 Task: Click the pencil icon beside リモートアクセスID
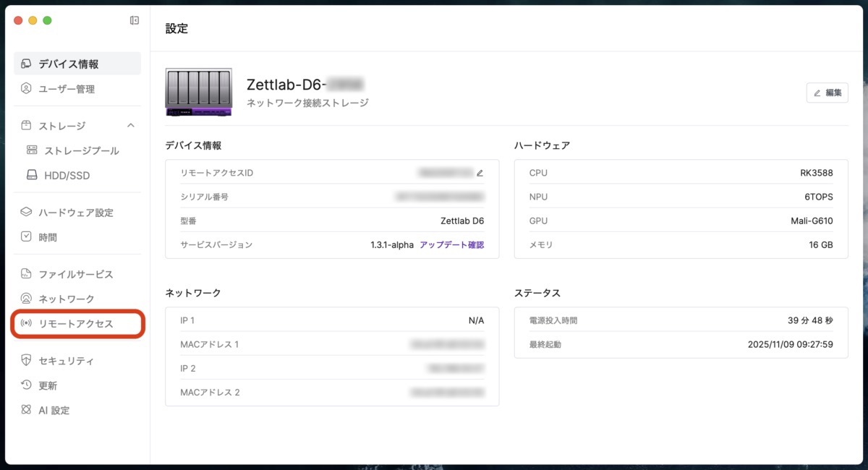pyautogui.click(x=480, y=173)
